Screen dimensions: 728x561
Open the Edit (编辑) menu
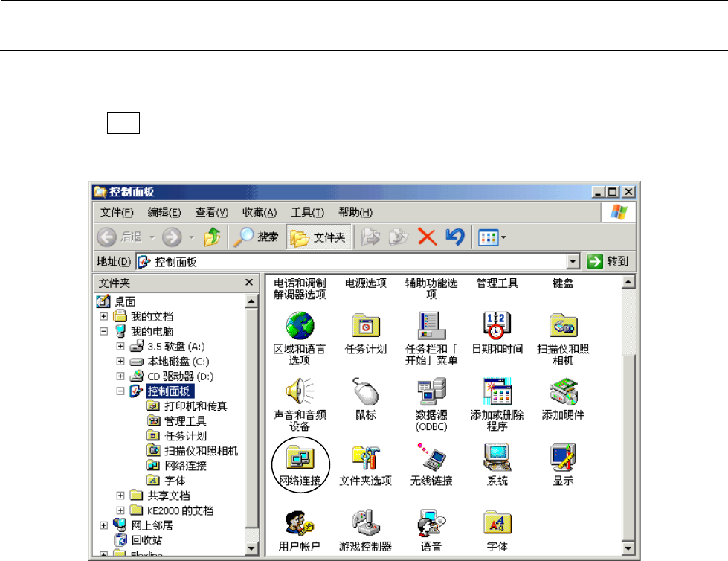[164, 212]
